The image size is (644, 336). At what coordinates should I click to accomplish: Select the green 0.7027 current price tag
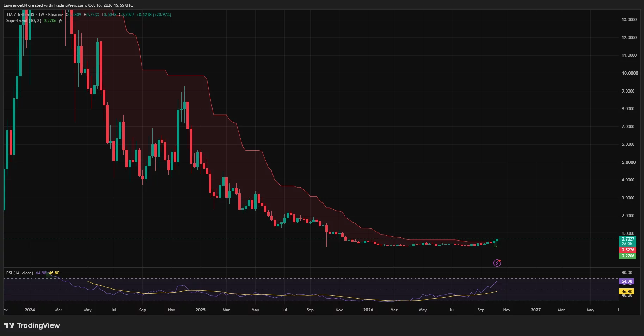pos(628,239)
